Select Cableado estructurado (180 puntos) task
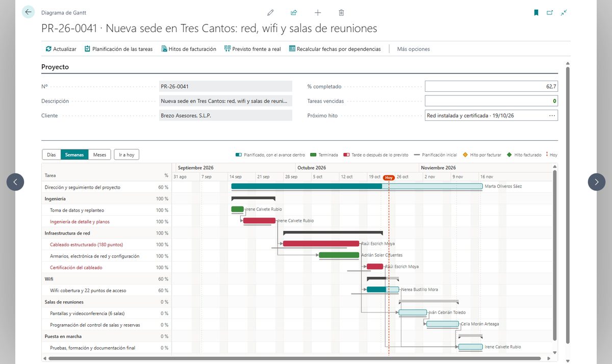Image resolution: width=612 pixels, height=364 pixels. point(107,245)
